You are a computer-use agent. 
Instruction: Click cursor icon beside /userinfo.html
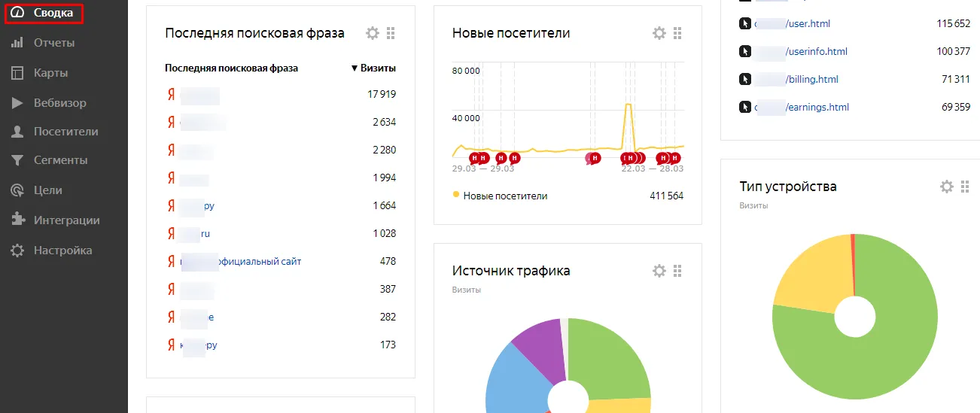[x=745, y=51]
